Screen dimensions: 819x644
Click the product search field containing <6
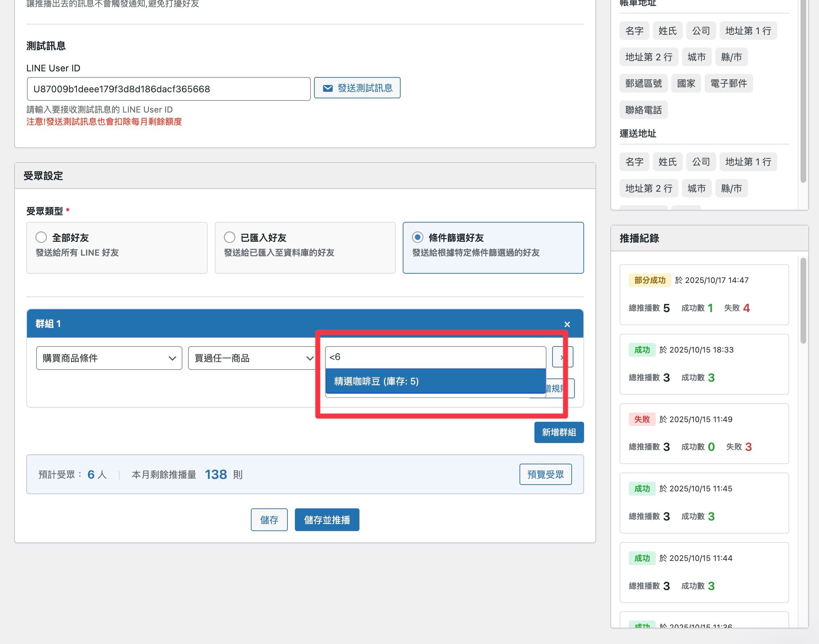coord(435,357)
